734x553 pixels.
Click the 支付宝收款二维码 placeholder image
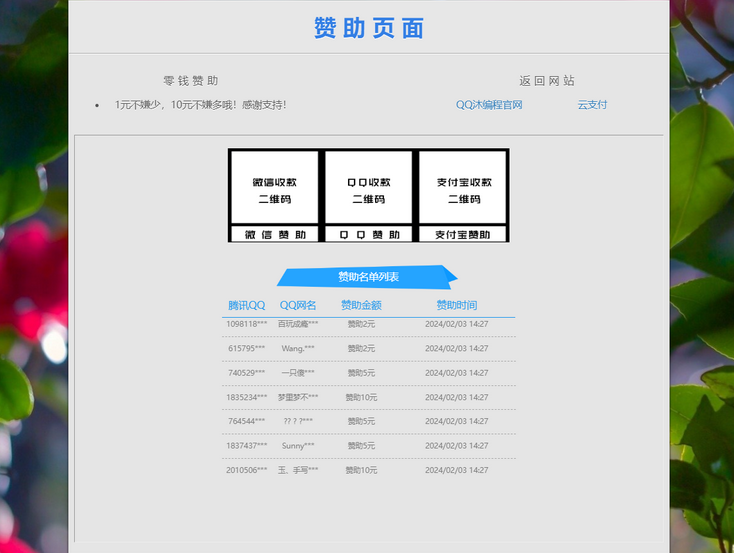[x=462, y=187]
